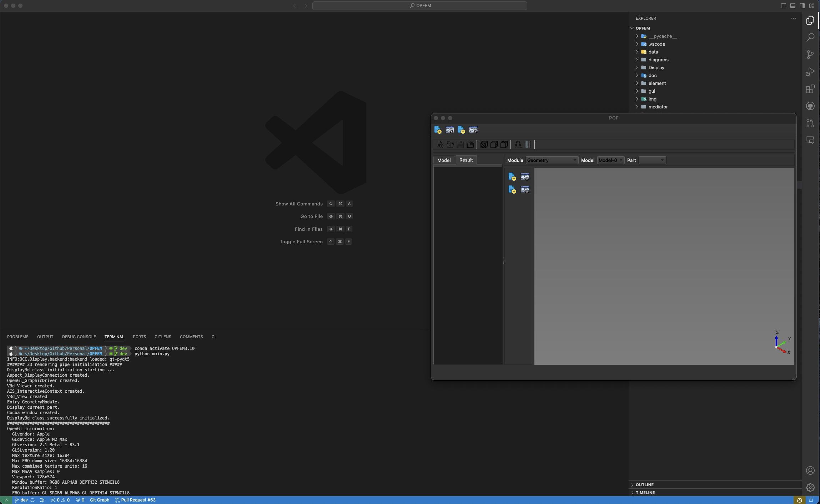The image size is (820, 504).
Task: Click the floppy disk save icon in POF
Action: (460, 144)
